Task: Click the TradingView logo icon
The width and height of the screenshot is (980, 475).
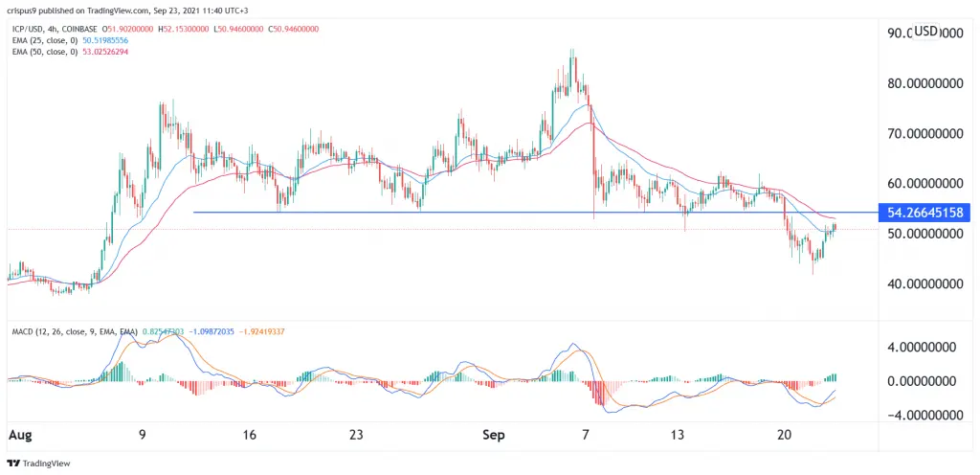Action: (x=13, y=464)
